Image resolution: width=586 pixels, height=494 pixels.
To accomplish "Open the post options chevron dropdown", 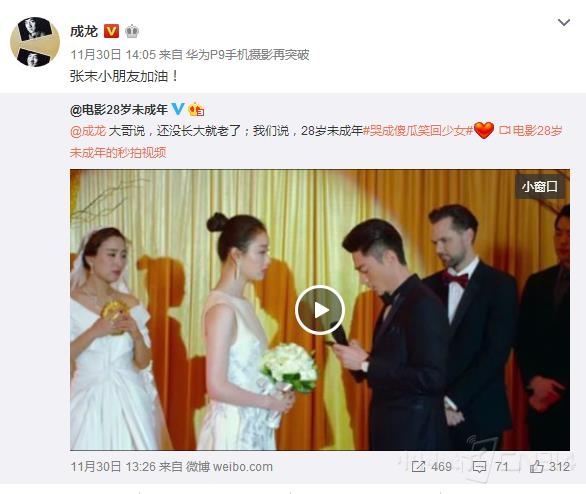I will [564, 22].
